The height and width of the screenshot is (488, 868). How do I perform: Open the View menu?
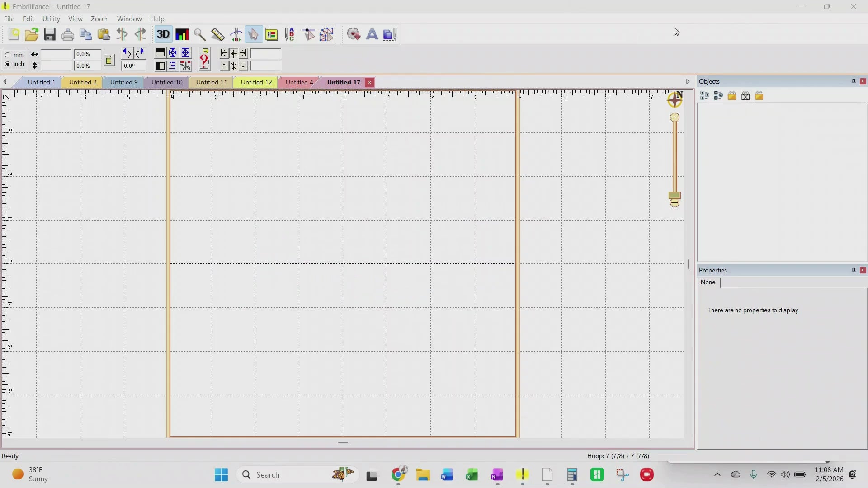coord(75,19)
